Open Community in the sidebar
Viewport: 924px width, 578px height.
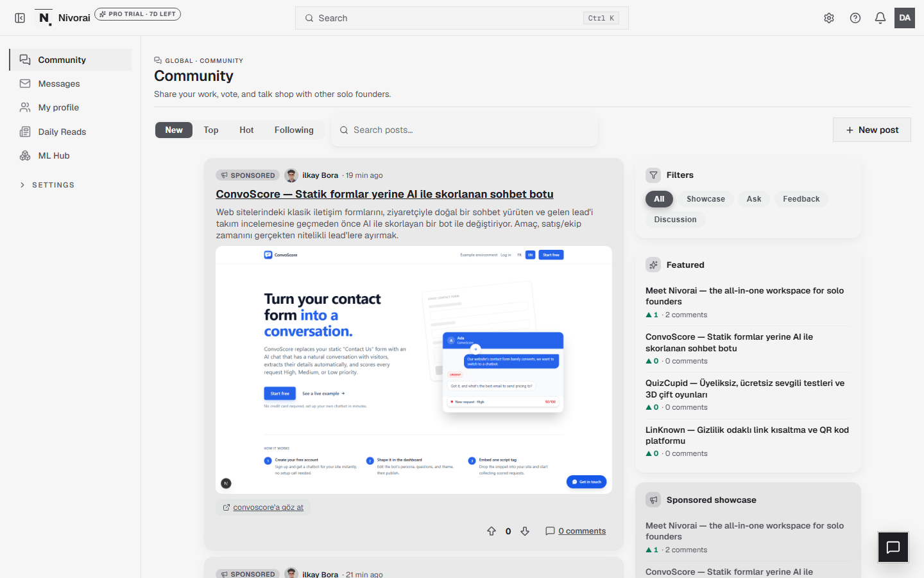click(71, 60)
